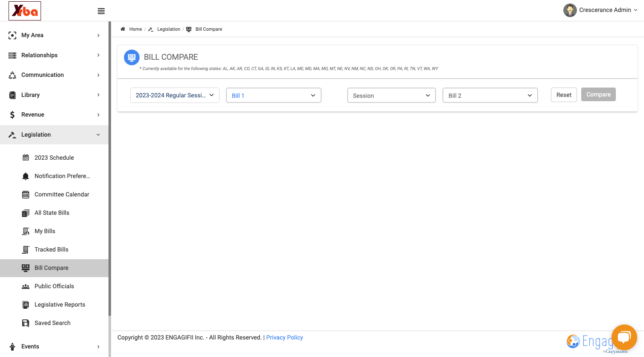Click the Public Officials people icon
This screenshot has height=357, width=644.
26,287
